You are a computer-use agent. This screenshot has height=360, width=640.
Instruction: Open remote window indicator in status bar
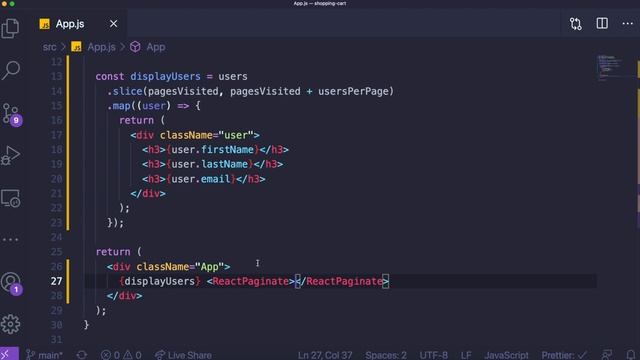click(x=9, y=354)
